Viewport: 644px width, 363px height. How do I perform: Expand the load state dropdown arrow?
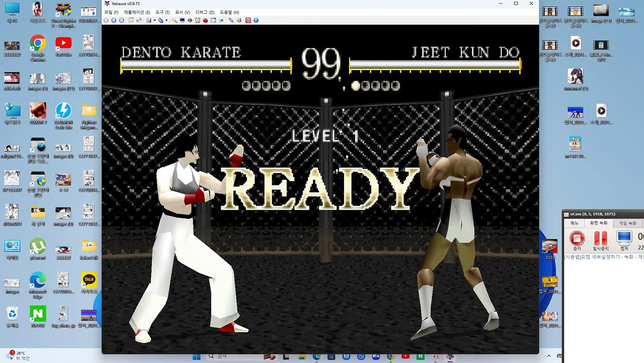coord(166,20)
